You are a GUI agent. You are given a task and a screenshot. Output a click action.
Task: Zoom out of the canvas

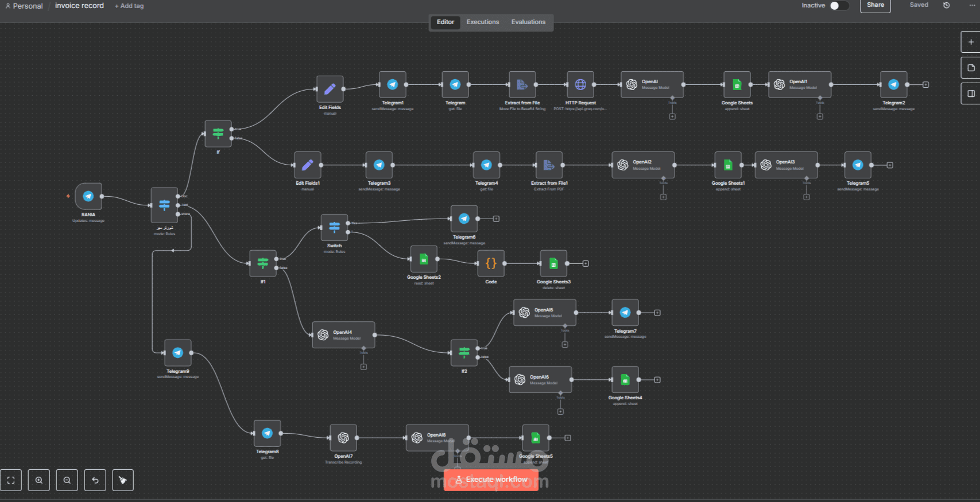click(67, 480)
